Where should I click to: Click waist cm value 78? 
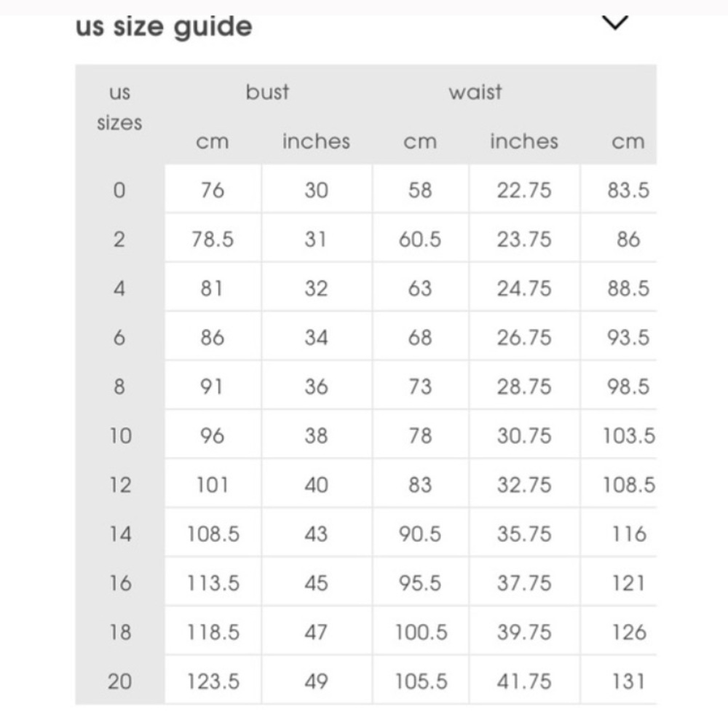(x=420, y=436)
